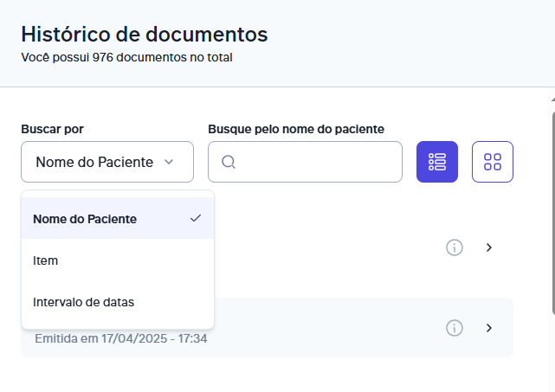Click the scroll-up arrow above the scrollbar
This screenshot has width=555, height=392.
[553, 100]
